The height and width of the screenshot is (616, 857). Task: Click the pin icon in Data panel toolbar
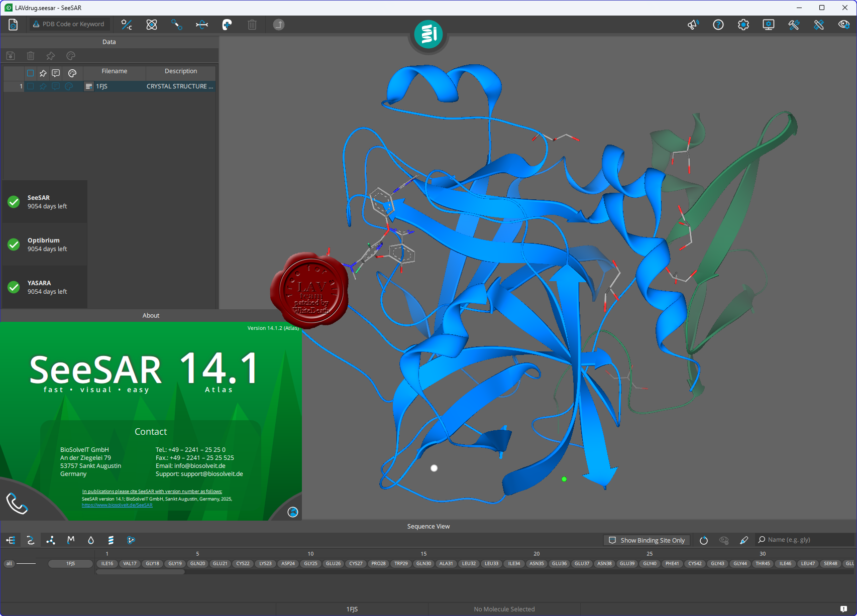[x=51, y=56]
